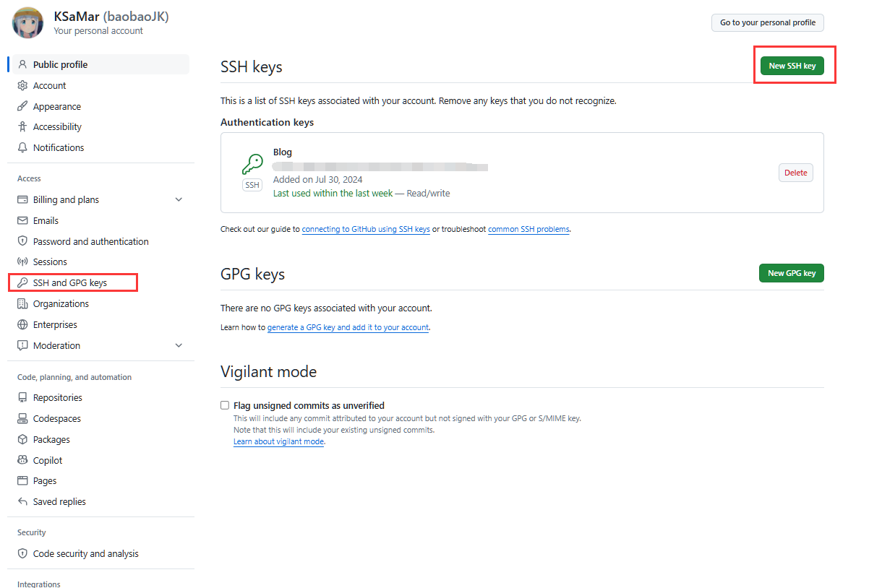869x588 pixels.
Task: Click the Emails envelope icon
Action: tap(22, 220)
